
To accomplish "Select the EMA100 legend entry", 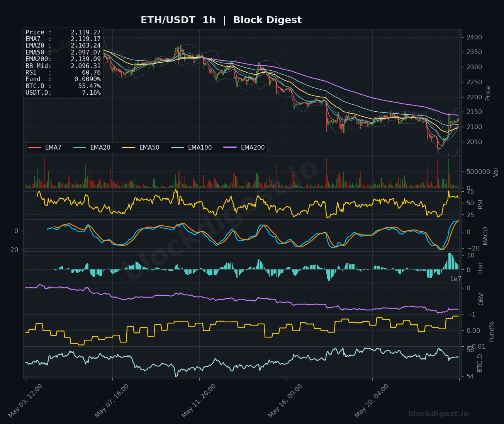I will [x=192, y=148].
